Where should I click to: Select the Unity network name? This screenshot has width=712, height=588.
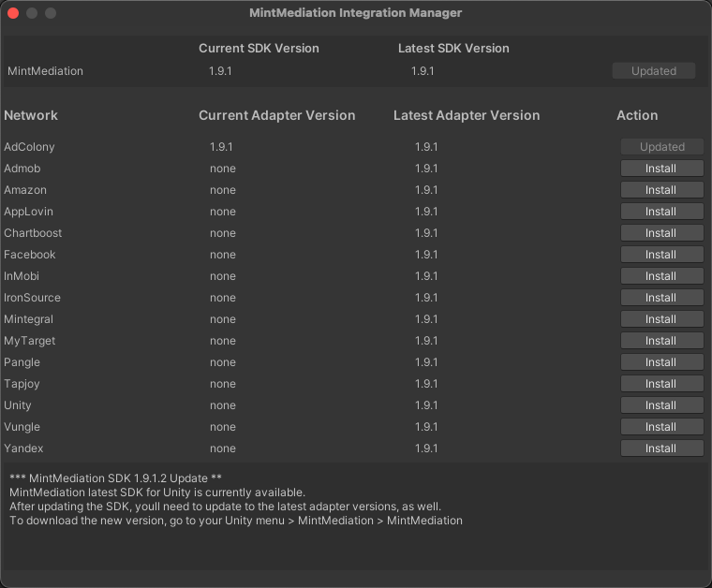17,405
